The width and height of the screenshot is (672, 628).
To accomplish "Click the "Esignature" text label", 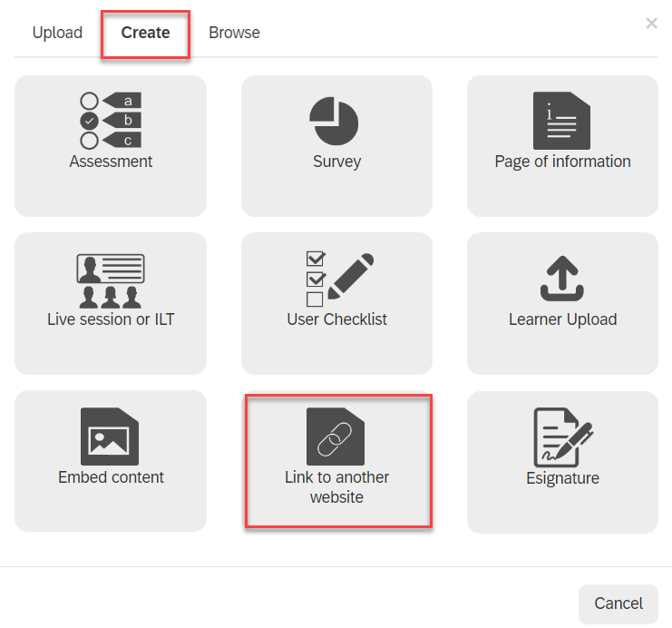I will (562, 478).
